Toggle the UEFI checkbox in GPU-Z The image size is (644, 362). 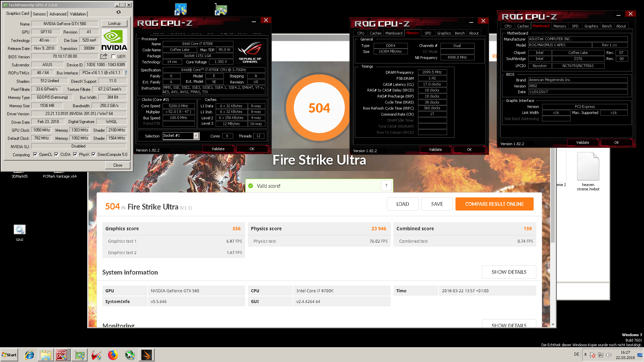113,56
